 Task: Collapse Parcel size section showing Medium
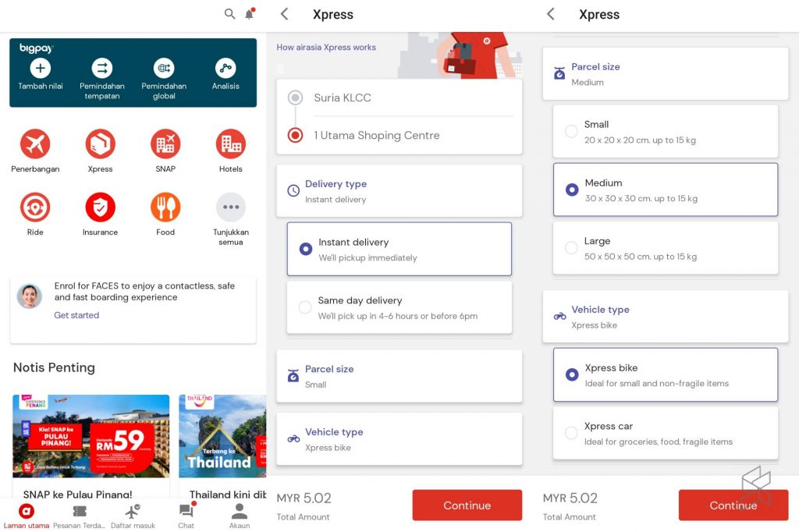click(666, 74)
